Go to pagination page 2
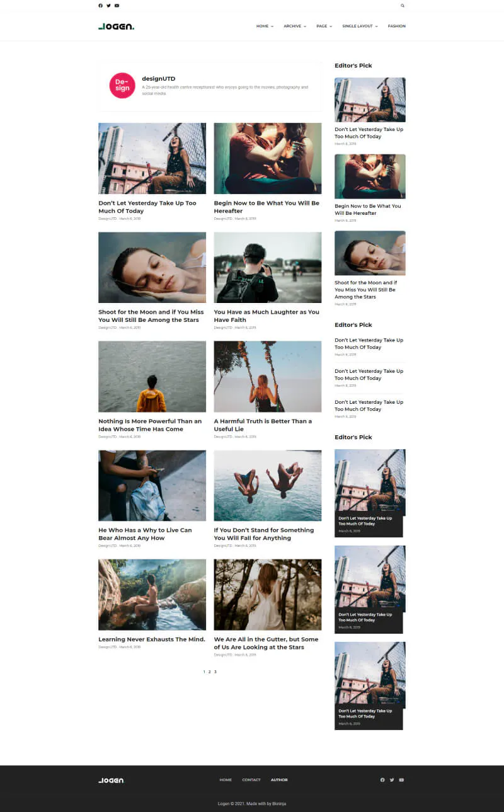Screen dimensions: 504x812 (209, 672)
